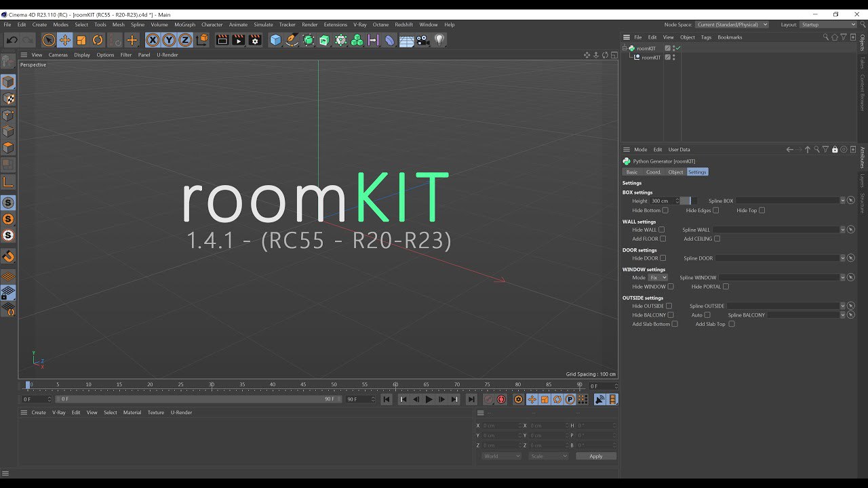
Task: Select the Spline Pen tool
Action: 292,40
